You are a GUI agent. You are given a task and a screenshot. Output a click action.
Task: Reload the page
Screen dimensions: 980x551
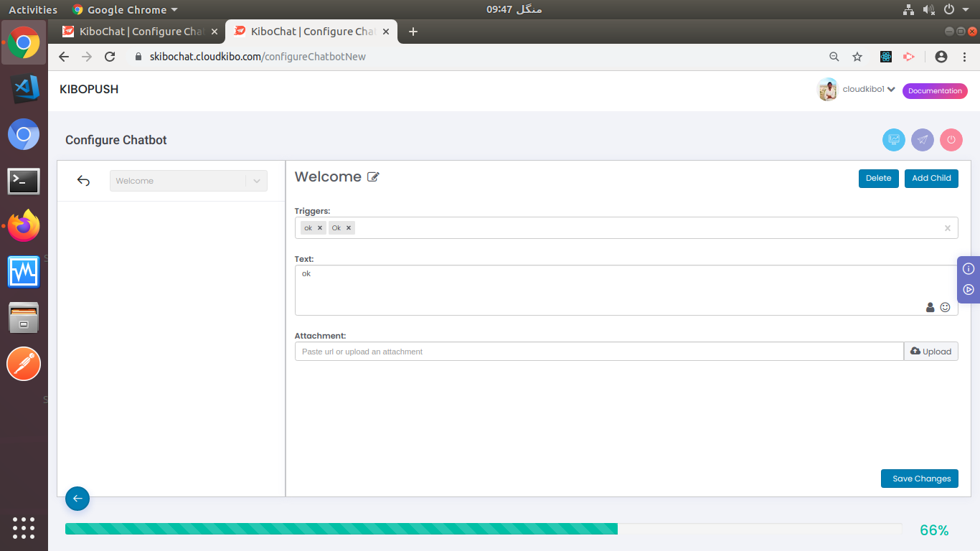click(x=110, y=57)
